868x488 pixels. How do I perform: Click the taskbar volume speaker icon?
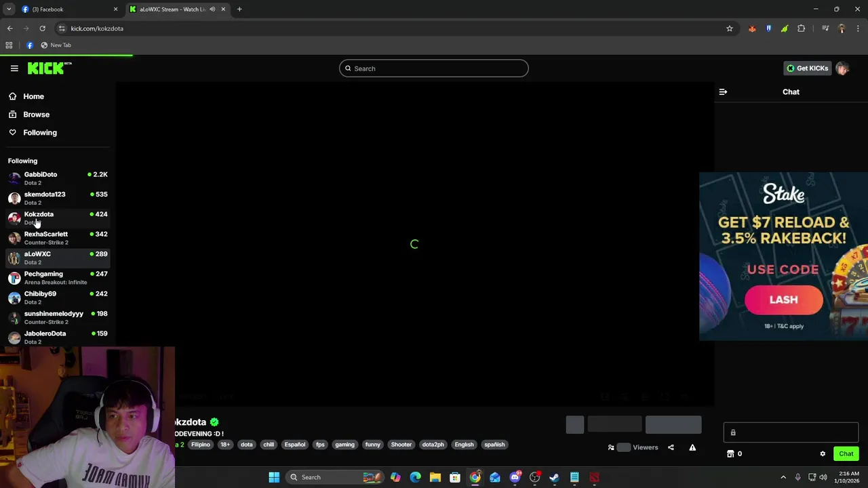[x=823, y=477]
